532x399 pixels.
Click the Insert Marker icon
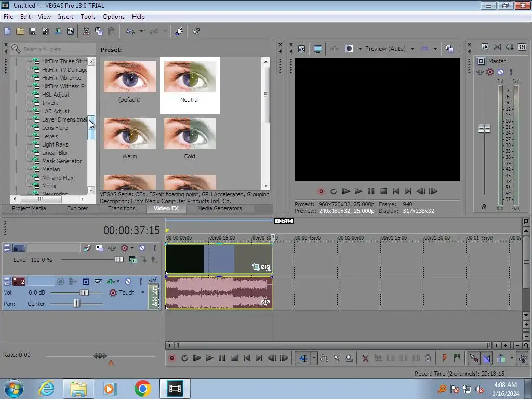[x=445, y=358]
